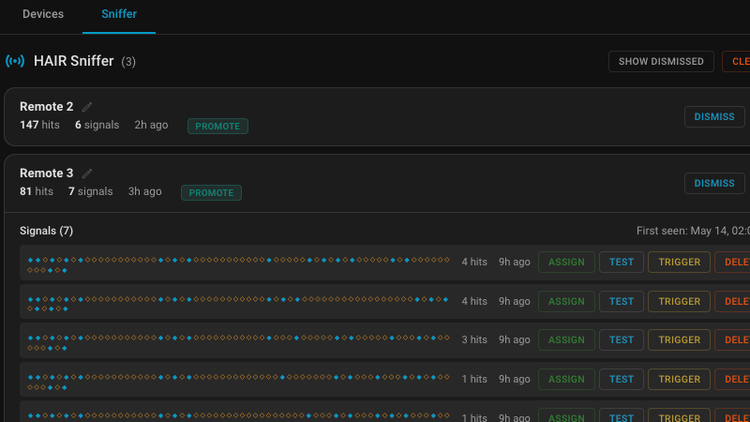Assign the second 4 hits signal
Screen dimensions: 750x422
566,301
